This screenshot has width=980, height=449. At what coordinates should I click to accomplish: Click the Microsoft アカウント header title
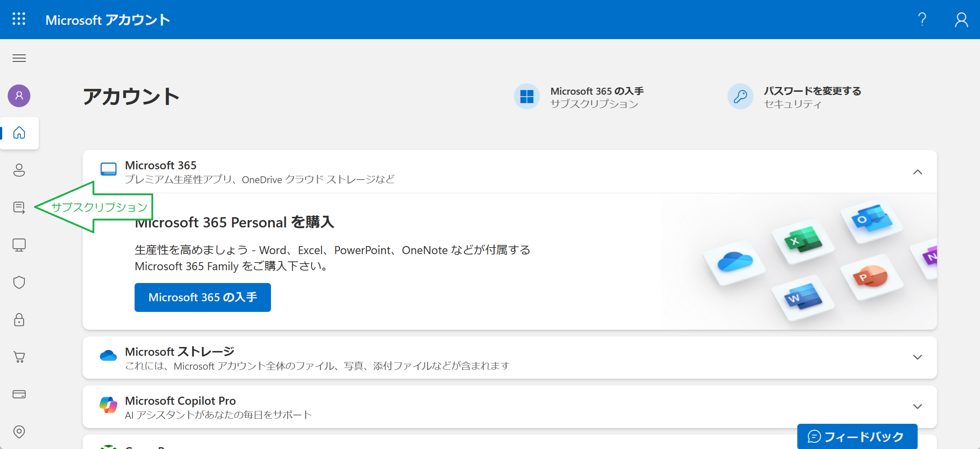pyautogui.click(x=108, y=20)
